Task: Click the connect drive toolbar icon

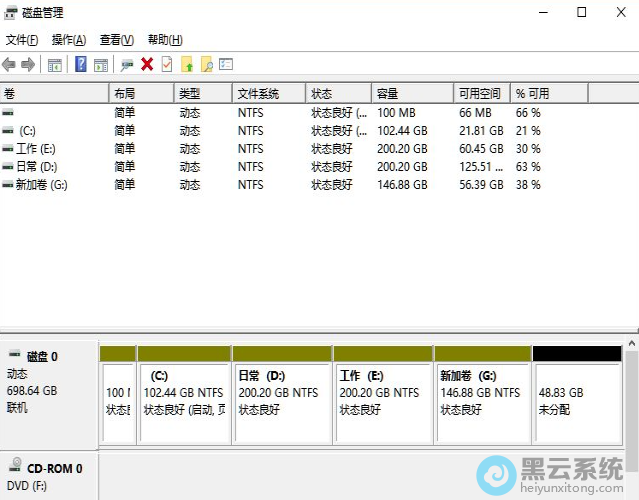Action: [127, 65]
